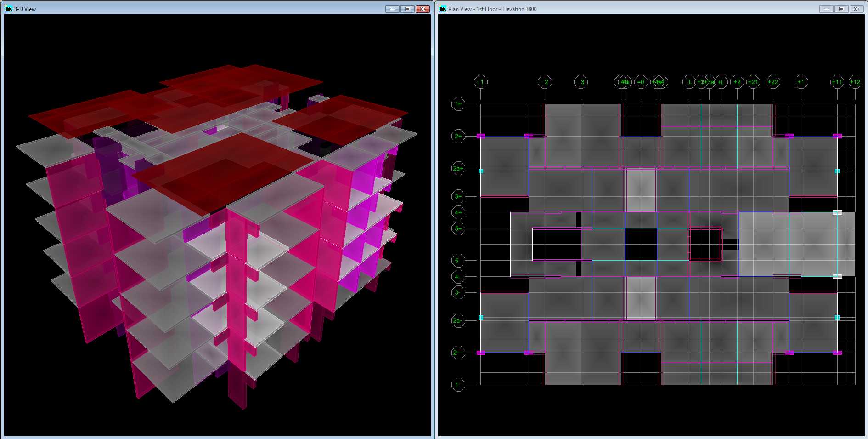868x439 pixels.
Task: Pick the +22 grid bubble
Action: click(773, 82)
